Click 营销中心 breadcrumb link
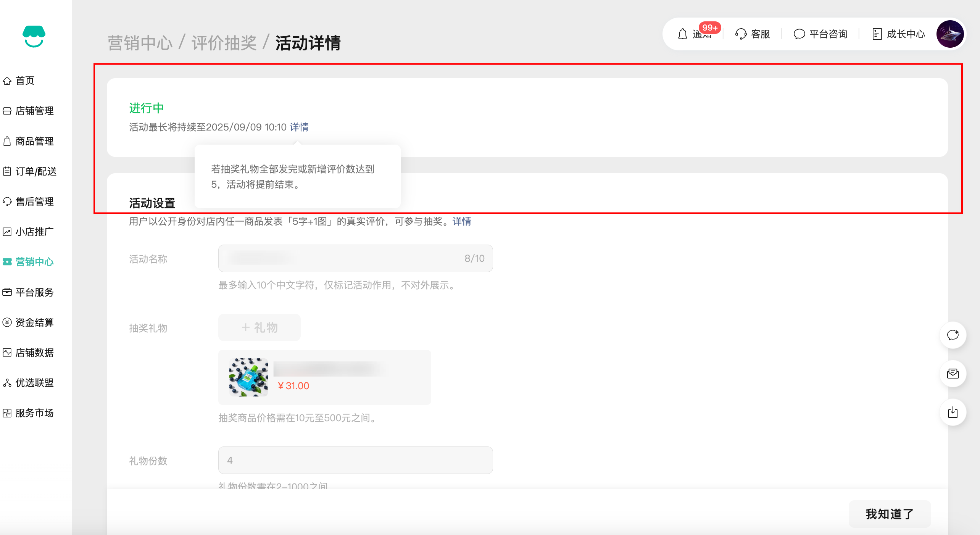The height and width of the screenshot is (535, 980). 140,43
